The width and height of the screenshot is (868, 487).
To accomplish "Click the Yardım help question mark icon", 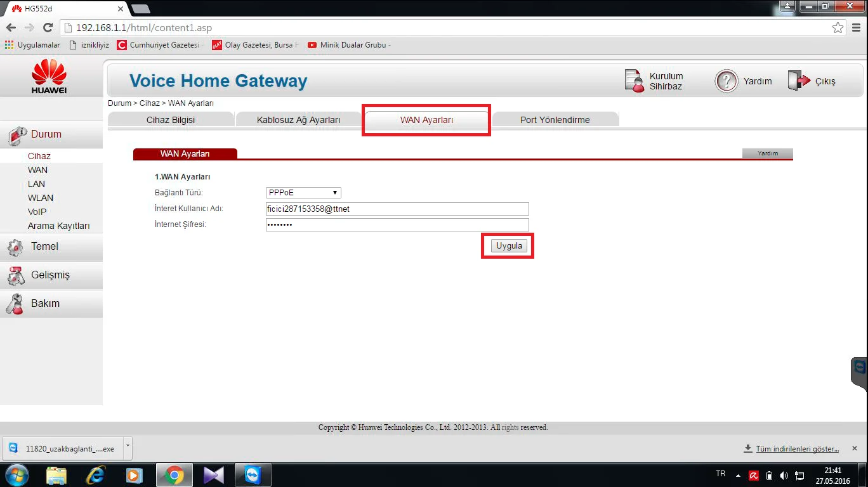I will pos(727,81).
